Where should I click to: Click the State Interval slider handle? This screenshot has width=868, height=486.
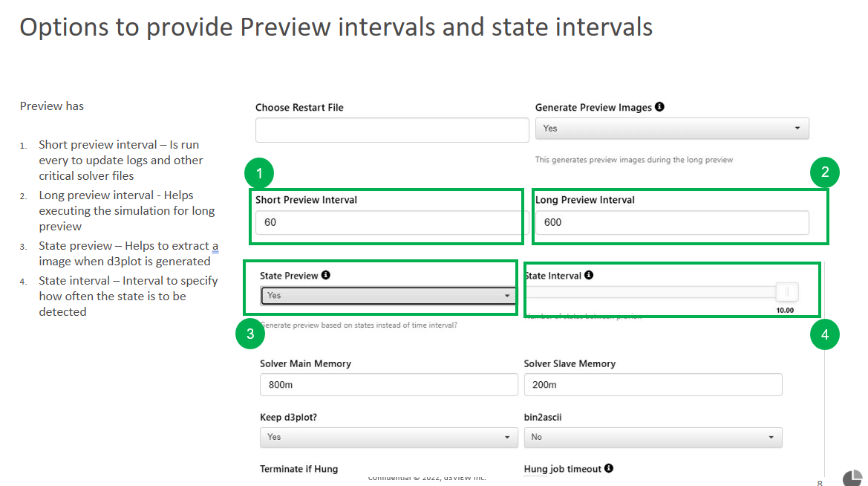click(x=786, y=292)
